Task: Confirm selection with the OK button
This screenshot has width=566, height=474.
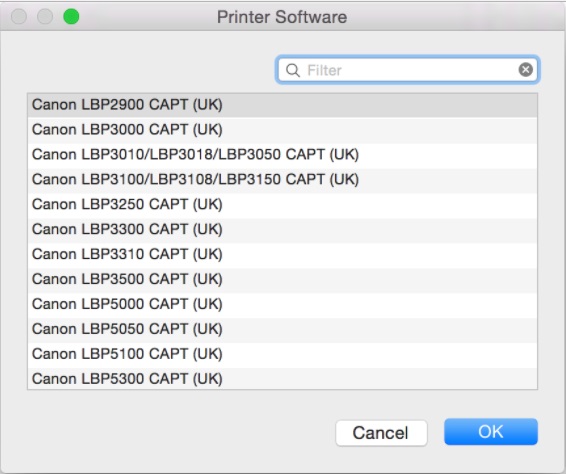Action: [x=491, y=432]
